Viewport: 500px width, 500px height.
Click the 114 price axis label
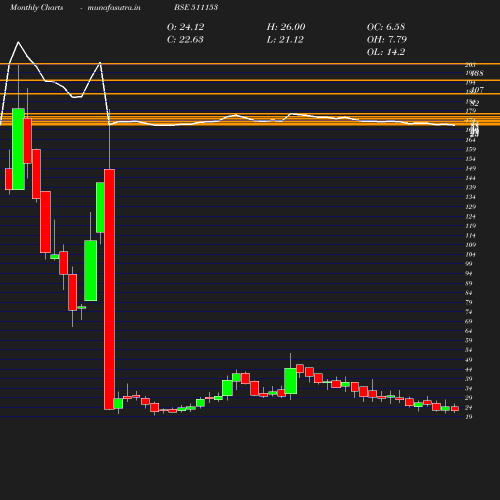click(x=470, y=236)
